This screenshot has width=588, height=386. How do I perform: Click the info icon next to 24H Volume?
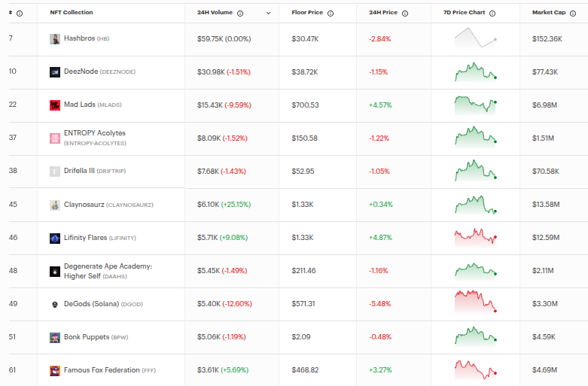click(240, 14)
